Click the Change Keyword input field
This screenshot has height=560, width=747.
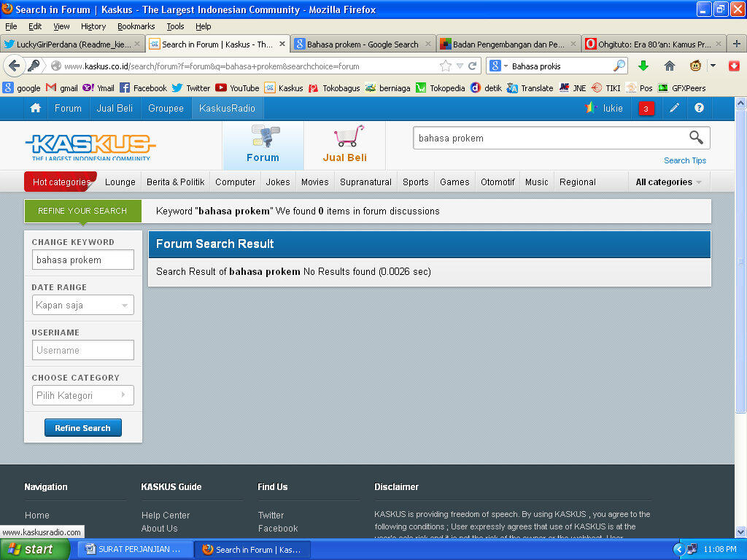point(83,260)
